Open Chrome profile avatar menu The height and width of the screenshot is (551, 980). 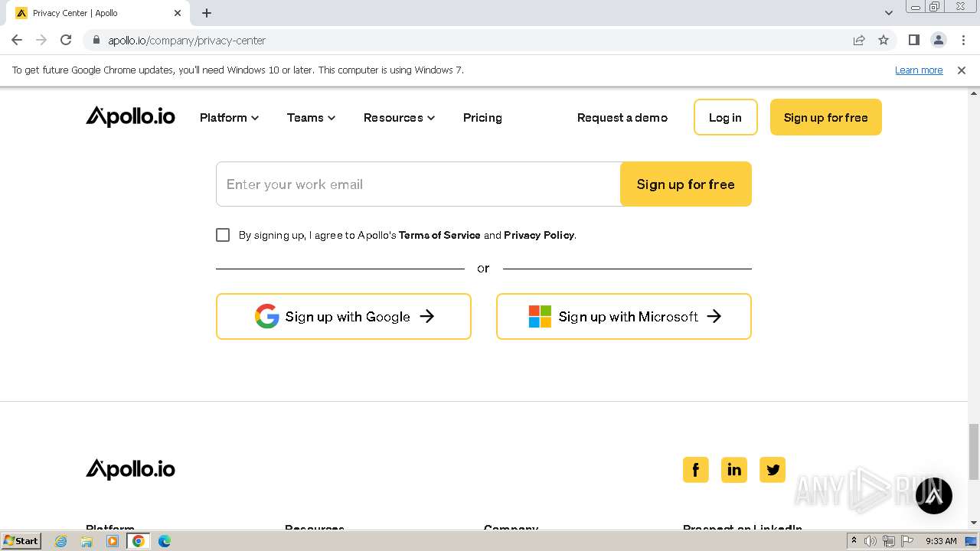[938, 40]
